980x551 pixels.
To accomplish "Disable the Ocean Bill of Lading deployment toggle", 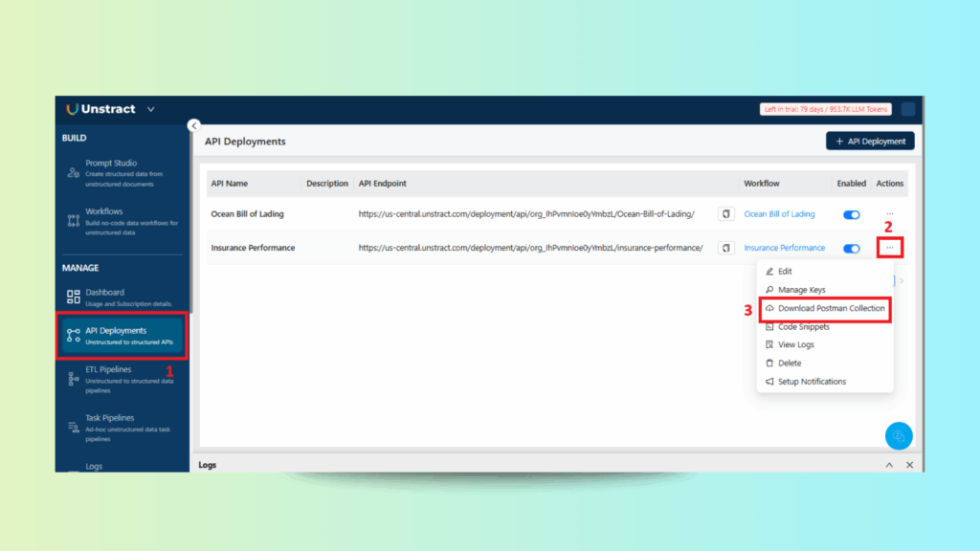I will click(851, 214).
